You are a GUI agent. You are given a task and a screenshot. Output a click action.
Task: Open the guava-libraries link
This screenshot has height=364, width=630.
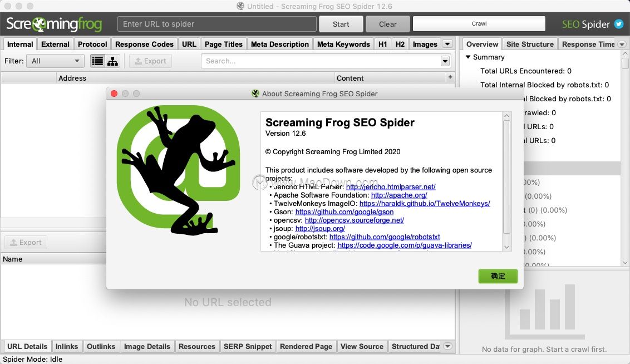pos(405,245)
